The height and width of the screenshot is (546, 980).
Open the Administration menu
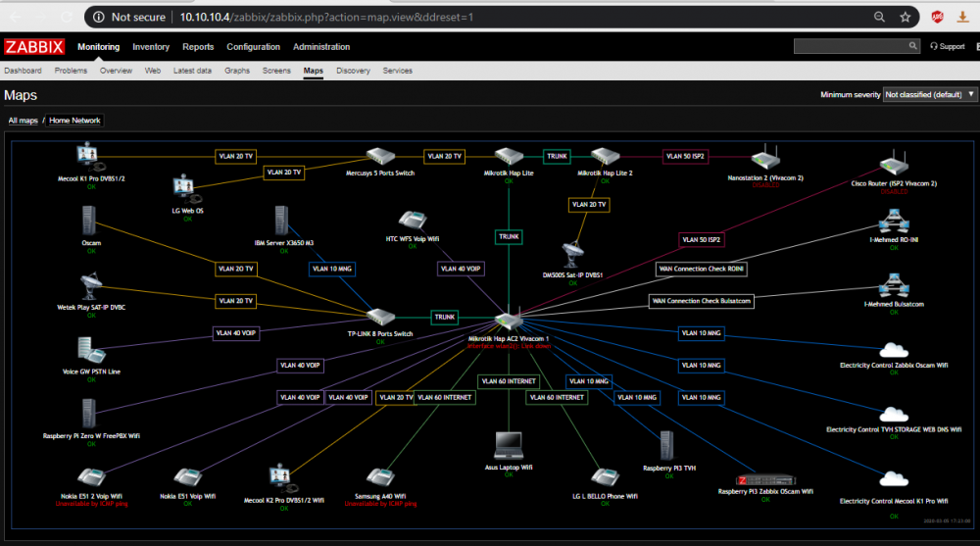321,47
